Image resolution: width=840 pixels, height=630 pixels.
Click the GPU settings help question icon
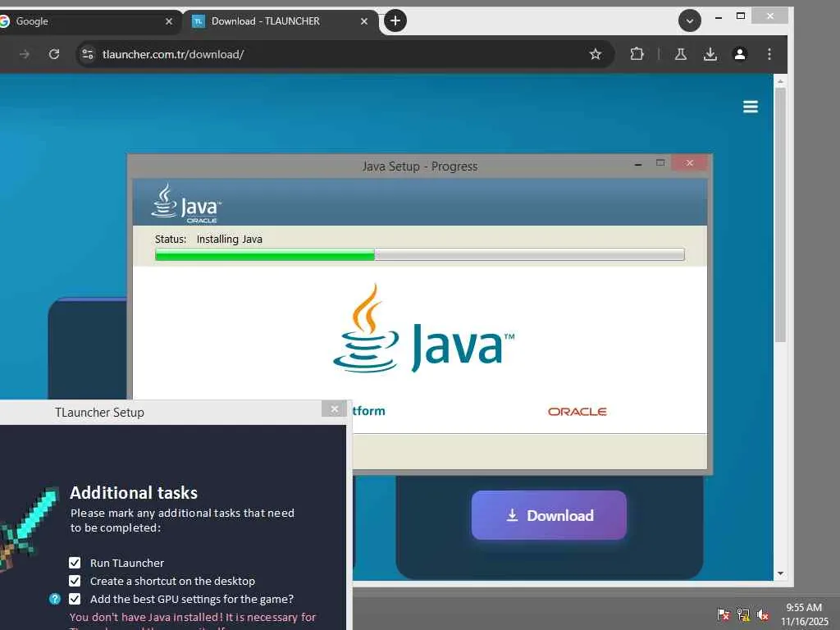coord(55,599)
